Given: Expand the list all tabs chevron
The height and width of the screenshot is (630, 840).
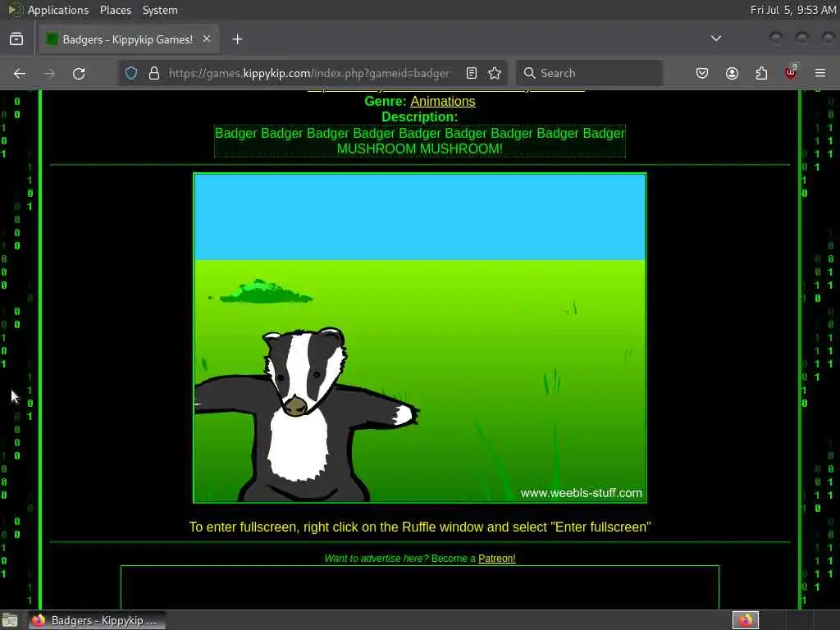Looking at the screenshot, I should pos(715,39).
